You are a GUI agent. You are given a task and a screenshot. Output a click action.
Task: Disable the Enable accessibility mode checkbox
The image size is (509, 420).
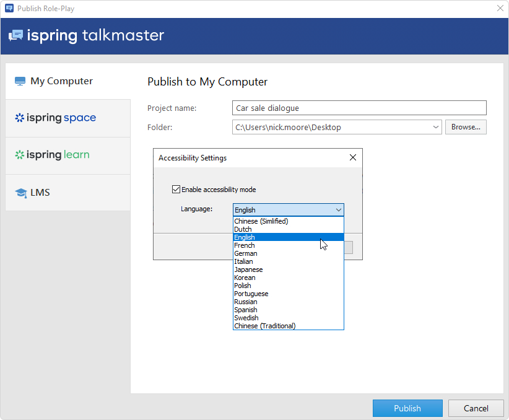(176, 190)
